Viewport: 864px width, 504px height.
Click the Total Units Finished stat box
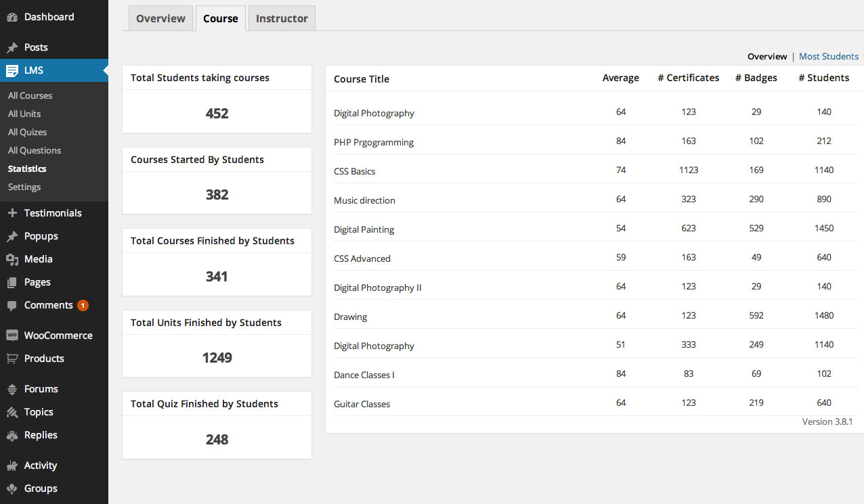click(217, 344)
